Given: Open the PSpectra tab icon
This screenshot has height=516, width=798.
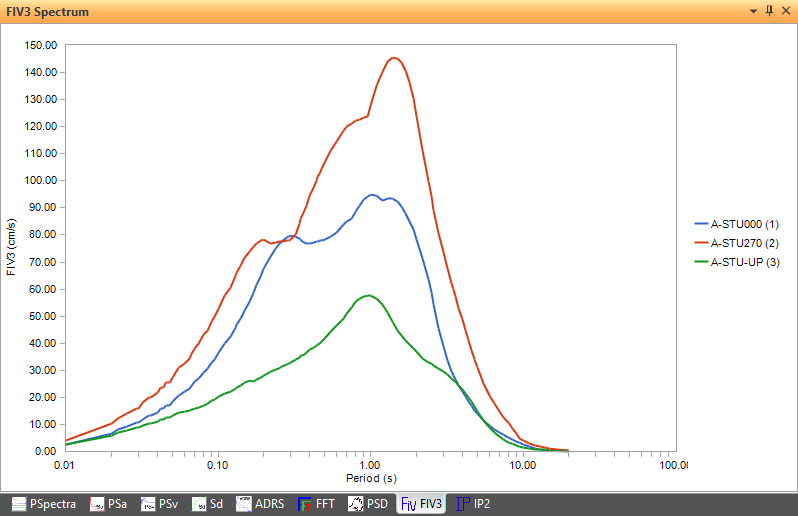Looking at the screenshot, I should pos(19,504).
